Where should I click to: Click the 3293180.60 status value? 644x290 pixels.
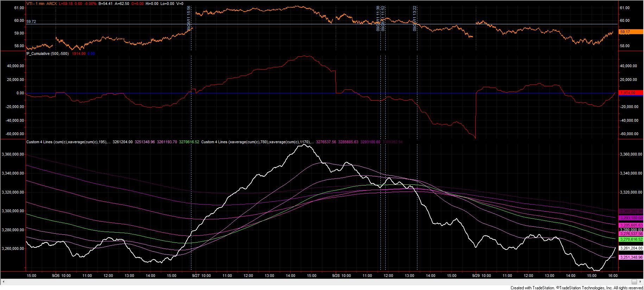click(x=370, y=142)
